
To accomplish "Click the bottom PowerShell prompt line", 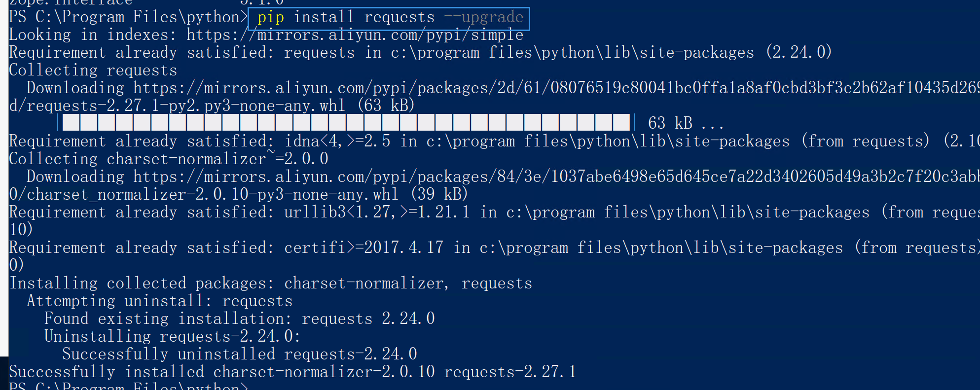I will coord(129,386).
